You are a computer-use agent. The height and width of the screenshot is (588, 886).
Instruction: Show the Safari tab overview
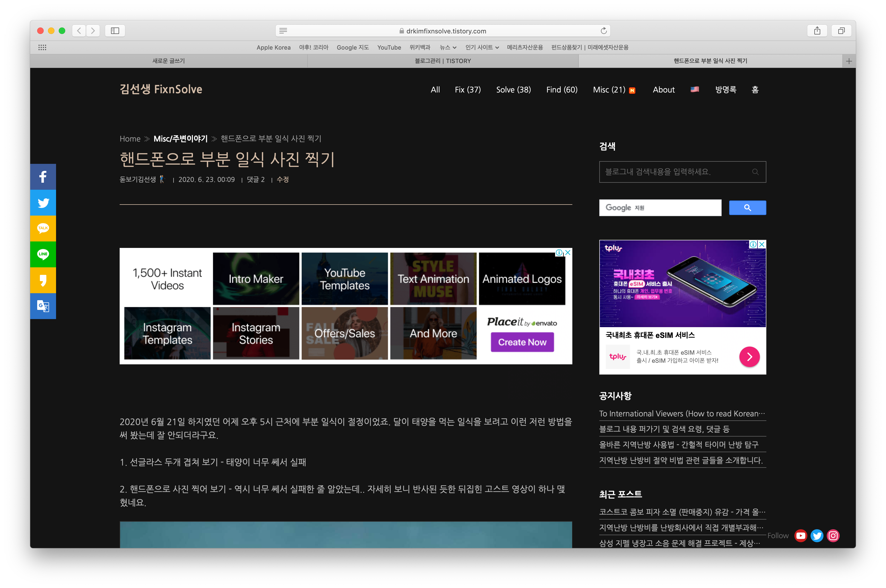pos(841,31)
